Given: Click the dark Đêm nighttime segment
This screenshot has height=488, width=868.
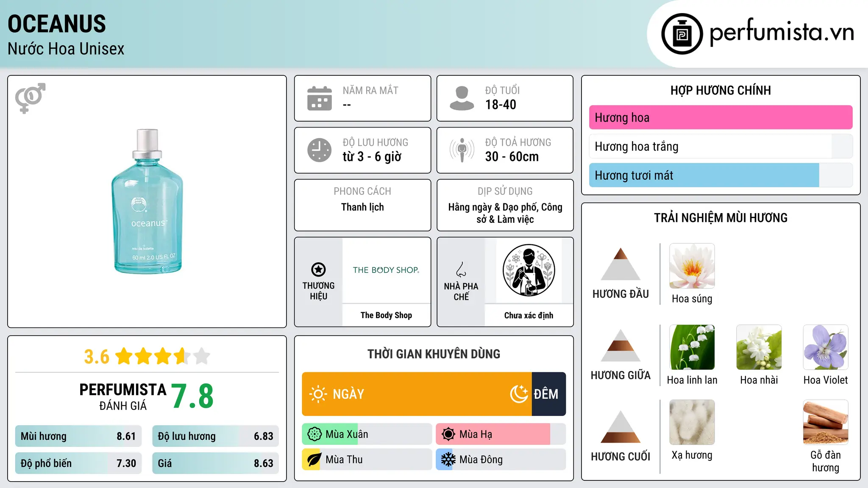Looking at the screenshot, I should click(549, 394).
